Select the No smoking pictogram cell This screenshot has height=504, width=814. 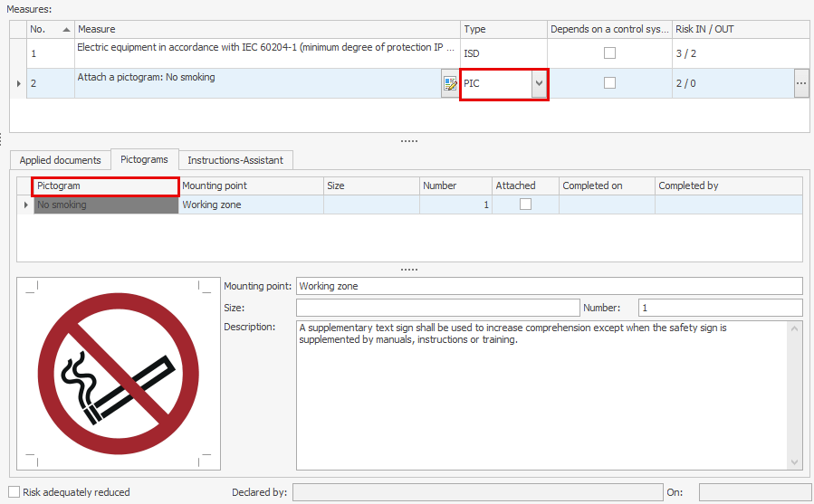point(106,204)
